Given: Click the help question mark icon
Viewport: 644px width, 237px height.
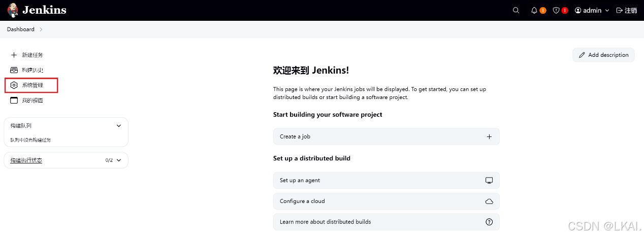Looking at the screenshot, I should click(489, 222).
